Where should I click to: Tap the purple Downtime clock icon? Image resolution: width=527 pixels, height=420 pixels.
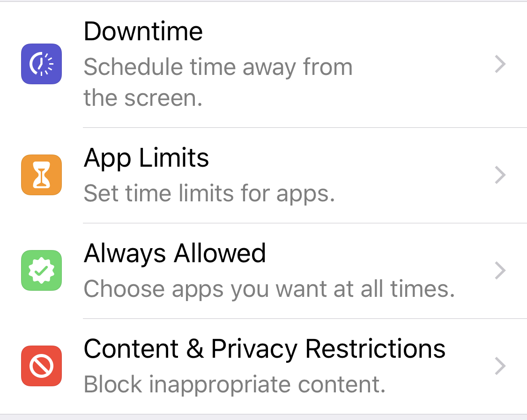coord(41,64)
